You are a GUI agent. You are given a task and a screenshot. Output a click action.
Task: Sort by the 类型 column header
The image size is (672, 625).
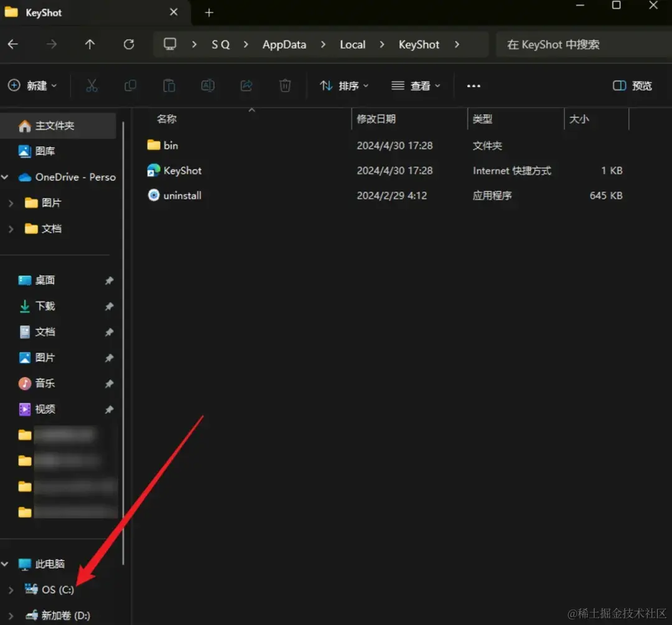(482, 119)
